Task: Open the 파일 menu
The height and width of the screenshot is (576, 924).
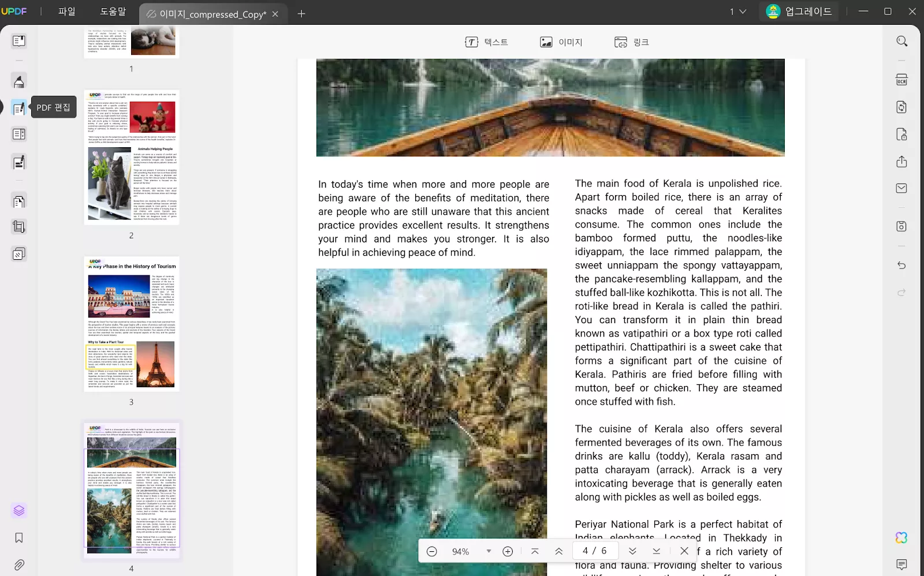Action: (x=67, y=12)
